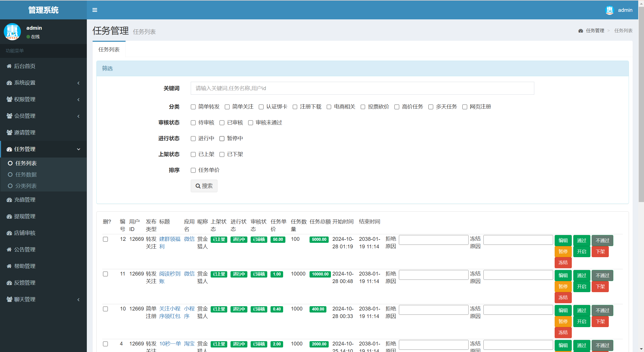Focus the 关键词 search input field

(362, 88)
